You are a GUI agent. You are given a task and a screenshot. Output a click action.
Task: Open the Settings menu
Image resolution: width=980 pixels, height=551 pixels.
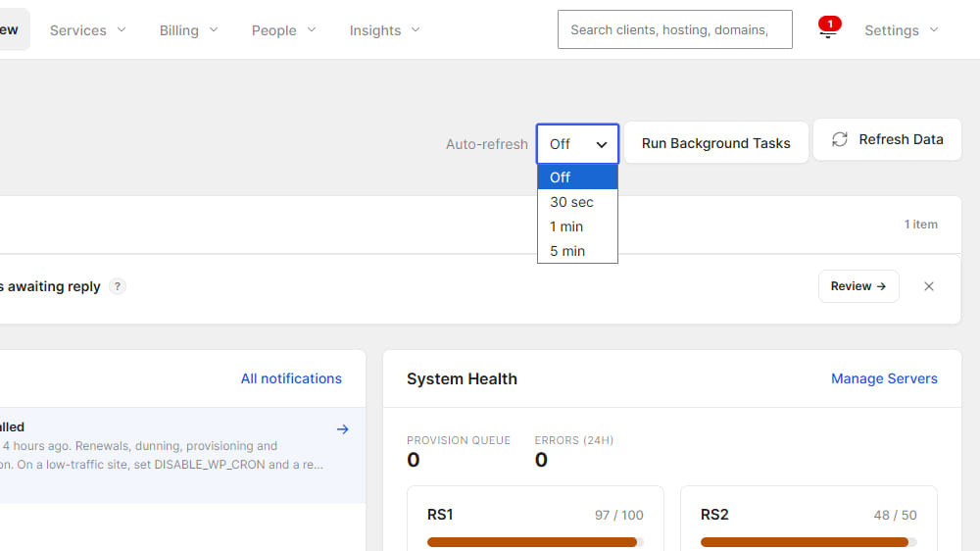tap(902, 30)
